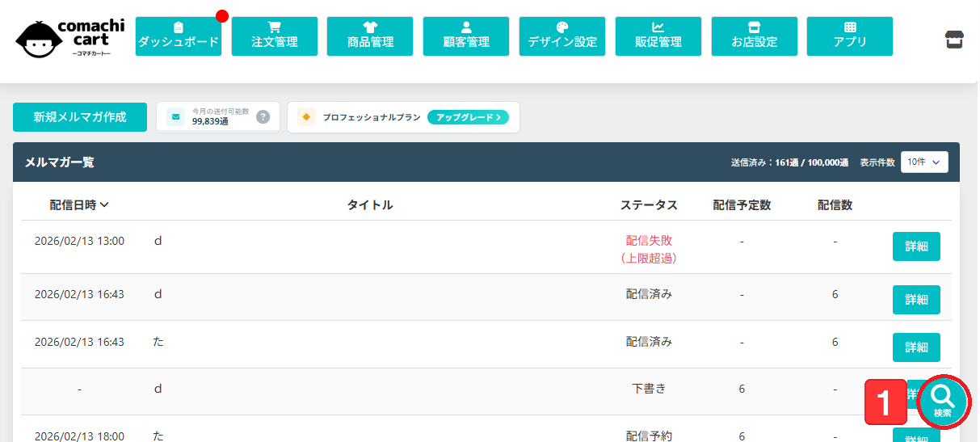Open デザイン設定 menu
This screenshot has height=442, width=980.
click(x=562, y=36)
